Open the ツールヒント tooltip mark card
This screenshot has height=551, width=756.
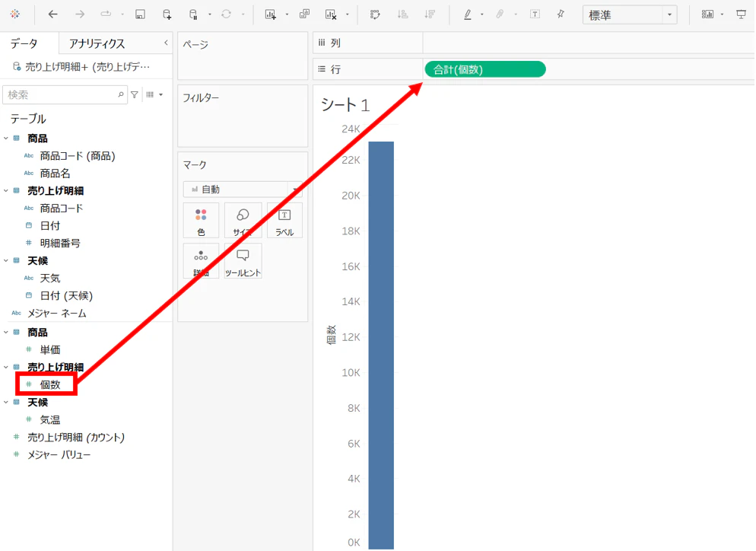point(243,261)
